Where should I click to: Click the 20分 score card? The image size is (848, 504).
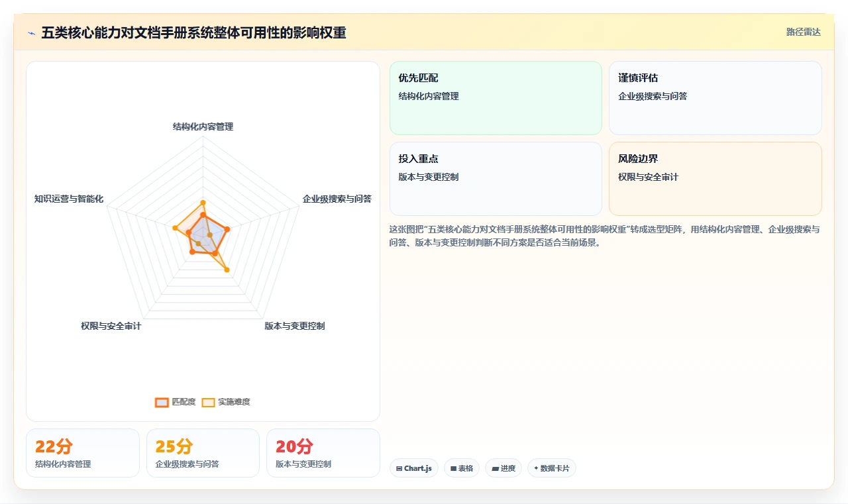coord(323,453)
